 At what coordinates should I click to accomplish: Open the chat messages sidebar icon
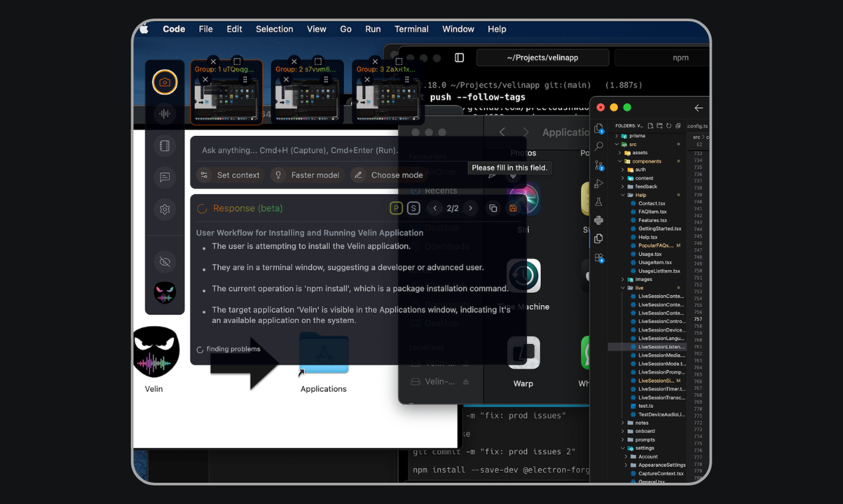coord(165,177)
